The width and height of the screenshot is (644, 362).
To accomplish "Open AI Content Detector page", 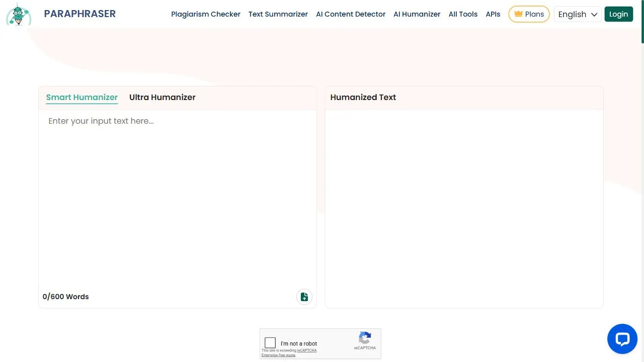I will (x=351, y=14).
